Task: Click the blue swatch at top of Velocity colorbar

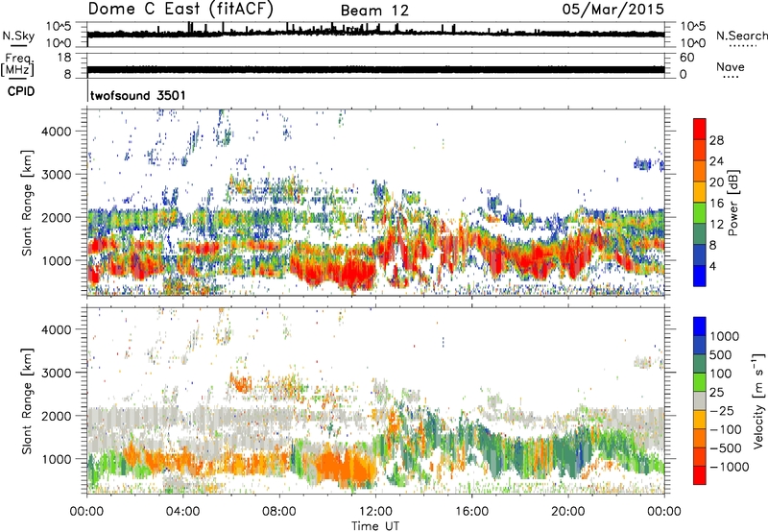Action: [700, 326]
